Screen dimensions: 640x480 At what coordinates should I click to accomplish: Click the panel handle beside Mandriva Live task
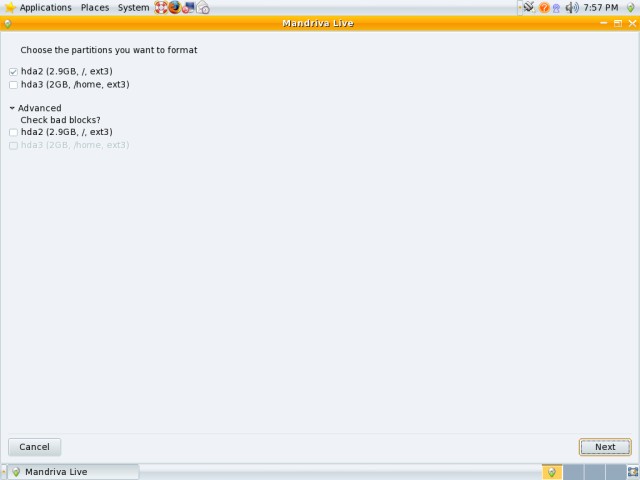[4, 472]
